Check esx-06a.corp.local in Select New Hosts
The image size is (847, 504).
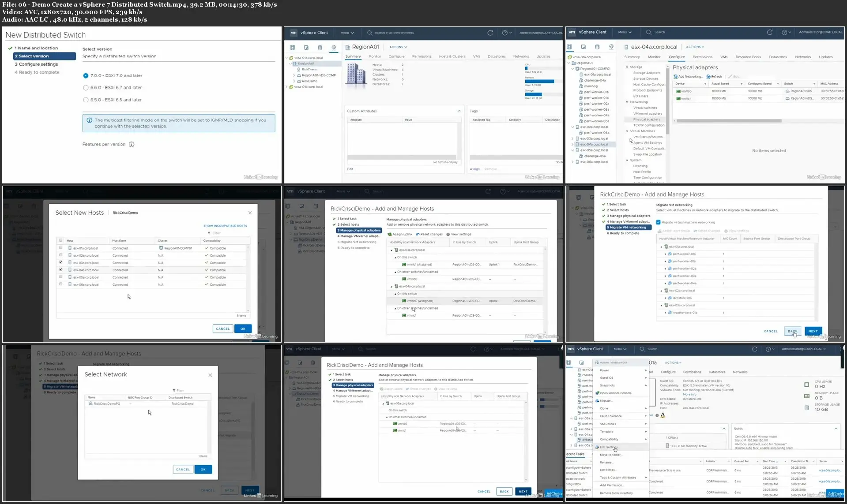click(60, 284)
